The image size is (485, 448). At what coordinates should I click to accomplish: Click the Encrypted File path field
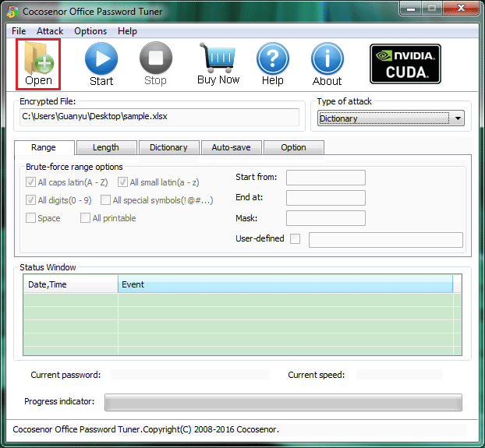pyautogui.click(x=159, y=117)
